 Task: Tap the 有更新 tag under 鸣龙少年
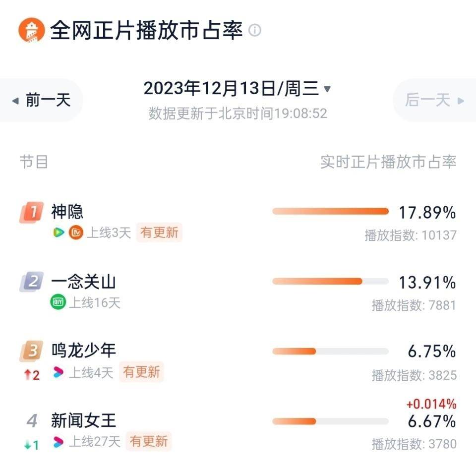(x=141, y=372)
